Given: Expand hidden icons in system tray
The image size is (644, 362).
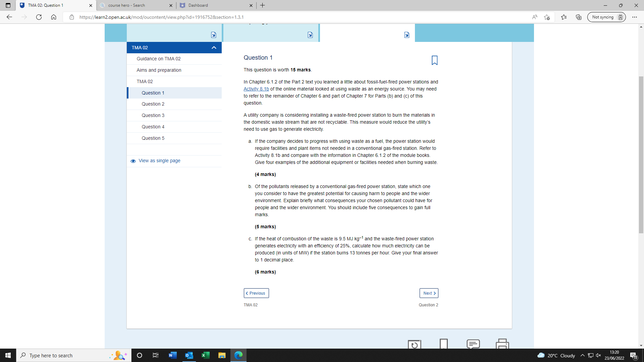Looking at the screenshot, I should click(582, 355).
